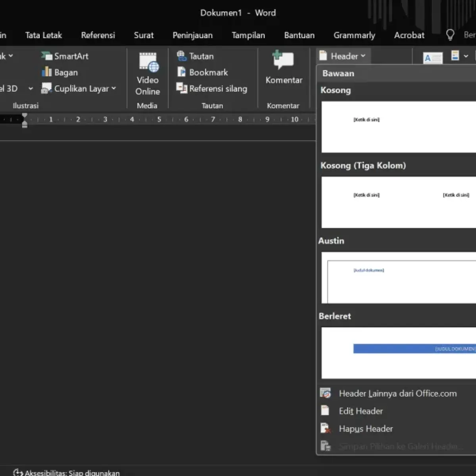Click the Quick Parts icon in the ribbon

tap(455, 56)
